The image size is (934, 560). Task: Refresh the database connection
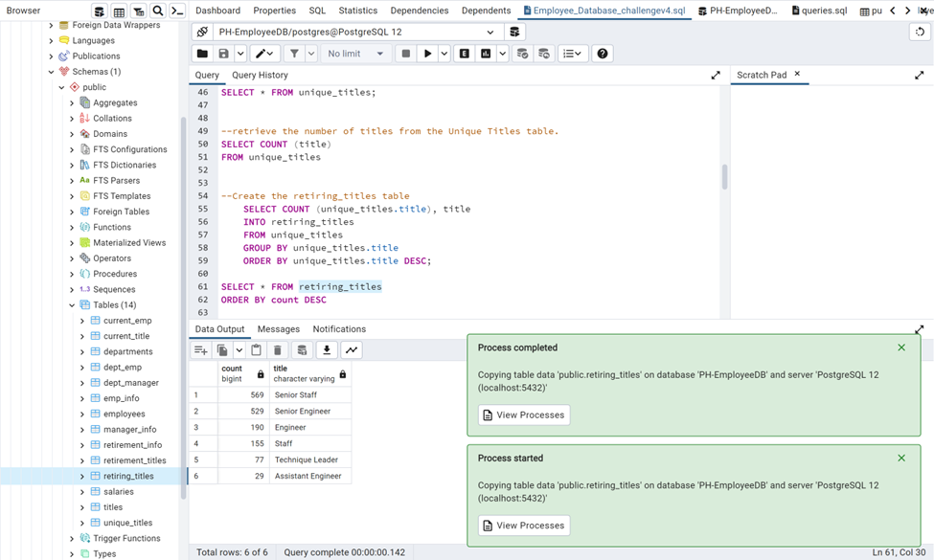921,32
